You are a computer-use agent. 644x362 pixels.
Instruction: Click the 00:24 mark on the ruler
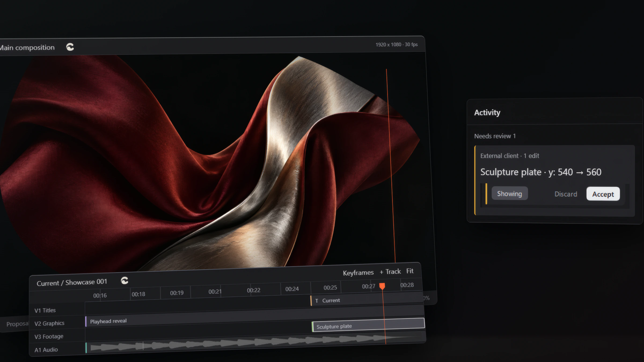point(292,289)
